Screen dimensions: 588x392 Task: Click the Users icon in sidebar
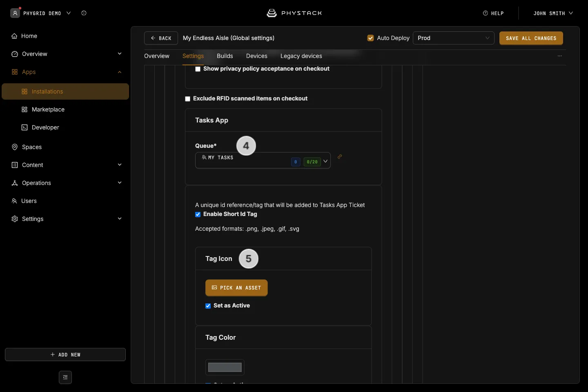14,201
